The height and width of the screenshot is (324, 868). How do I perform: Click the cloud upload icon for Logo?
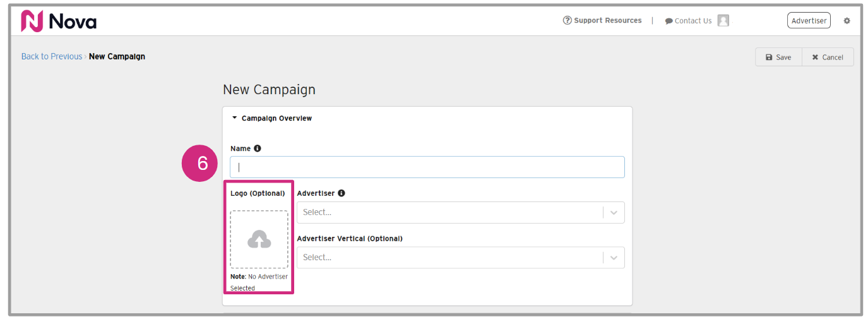[x=259, y=239]
